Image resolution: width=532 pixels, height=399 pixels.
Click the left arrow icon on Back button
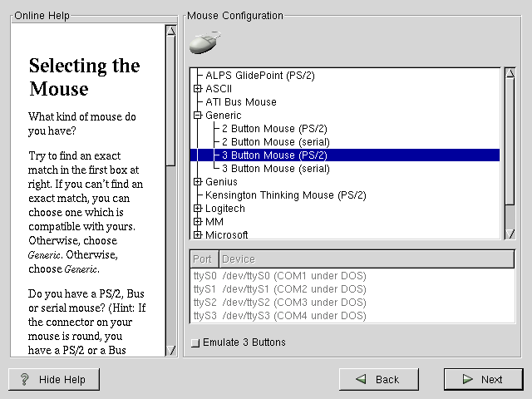[361, 379]
